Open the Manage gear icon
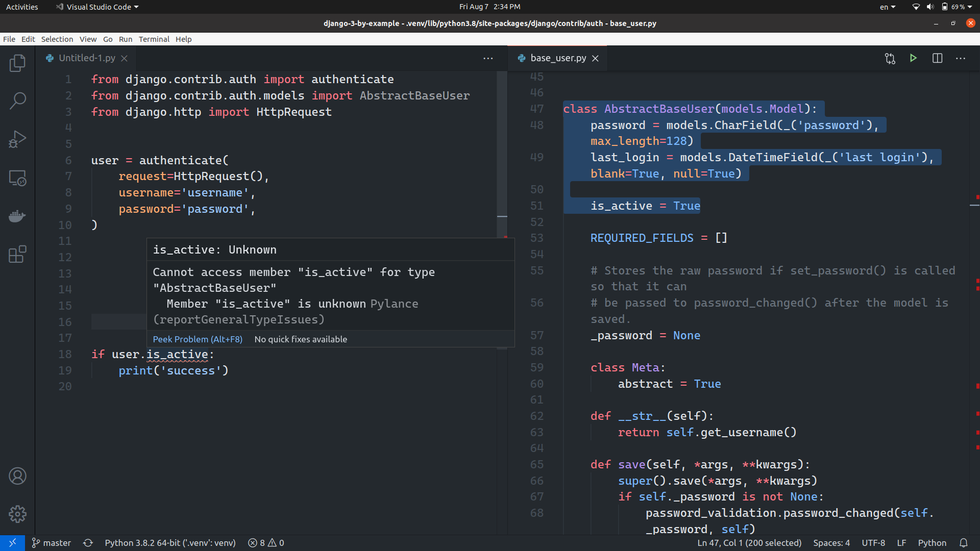 [x=17, y=514]
